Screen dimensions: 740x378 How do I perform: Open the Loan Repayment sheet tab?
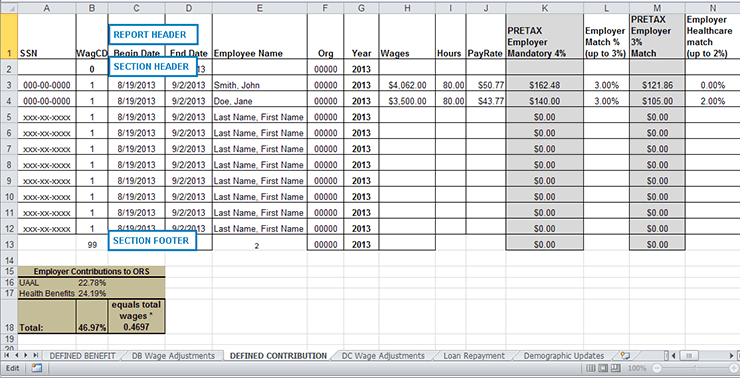[474, 356]
